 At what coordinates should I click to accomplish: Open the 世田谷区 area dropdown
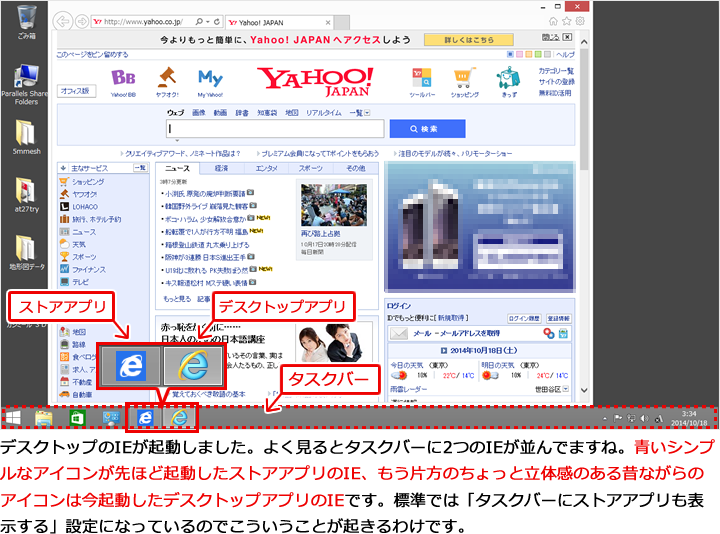point(566,389)
